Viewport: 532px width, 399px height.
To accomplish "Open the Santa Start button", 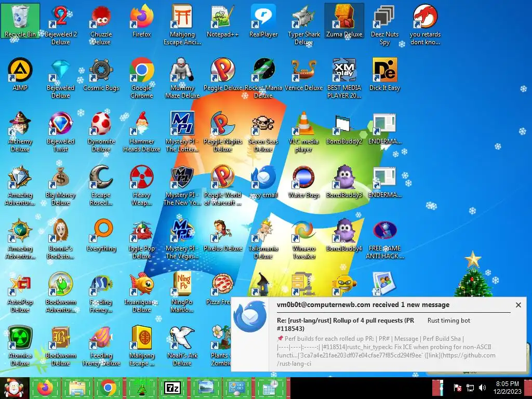I will click(x=14, y=388).
